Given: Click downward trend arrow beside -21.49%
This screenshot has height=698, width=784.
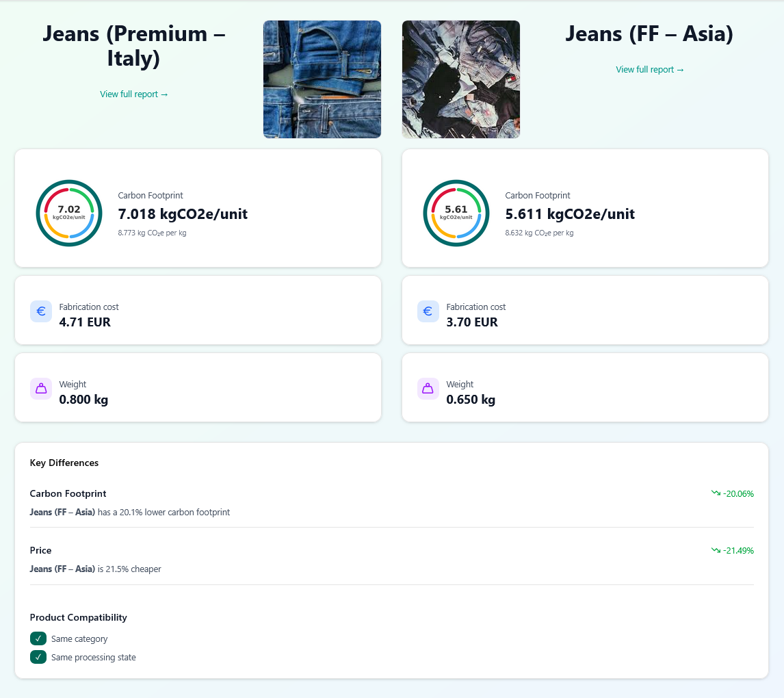Looking at the screenshot, I should pyautogui.click(x=716, y=550).
